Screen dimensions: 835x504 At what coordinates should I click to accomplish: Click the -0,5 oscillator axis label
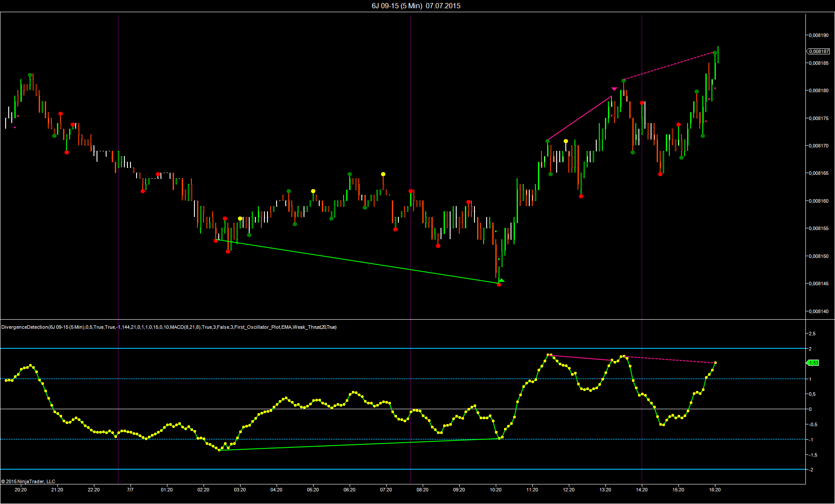tap(812, 424)
